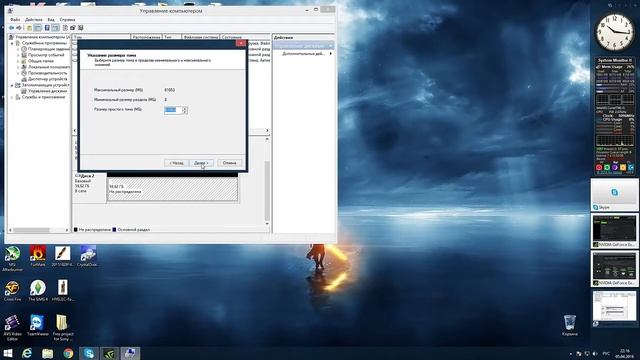Increase volume size with spinner up arrow
This screenshot has height=360, width=640.
[184, 108]
